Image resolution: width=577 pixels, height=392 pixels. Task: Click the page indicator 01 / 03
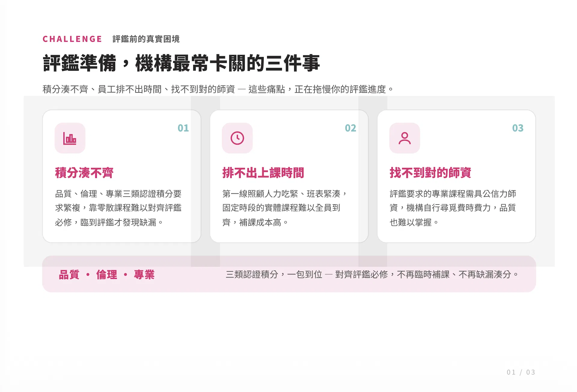click(521, 372)
